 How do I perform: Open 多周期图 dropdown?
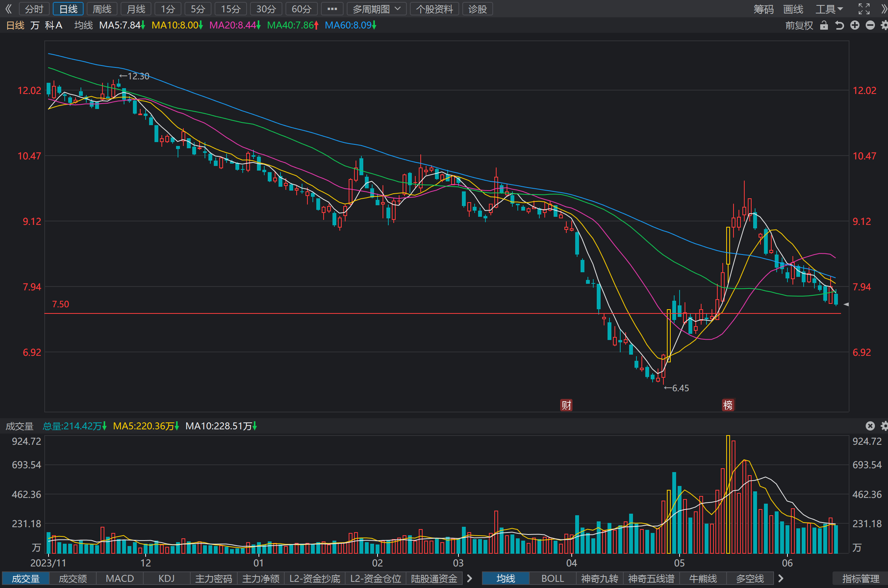point(377,8)
